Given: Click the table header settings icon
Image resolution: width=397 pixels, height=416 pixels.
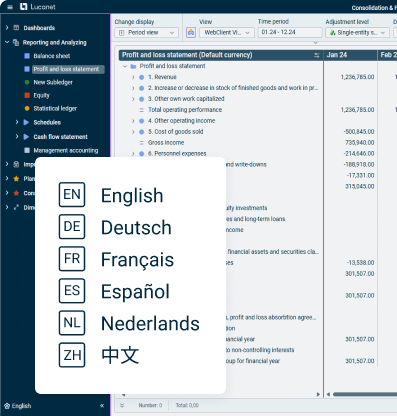Looking at the screenshot, I should [317, 55].
